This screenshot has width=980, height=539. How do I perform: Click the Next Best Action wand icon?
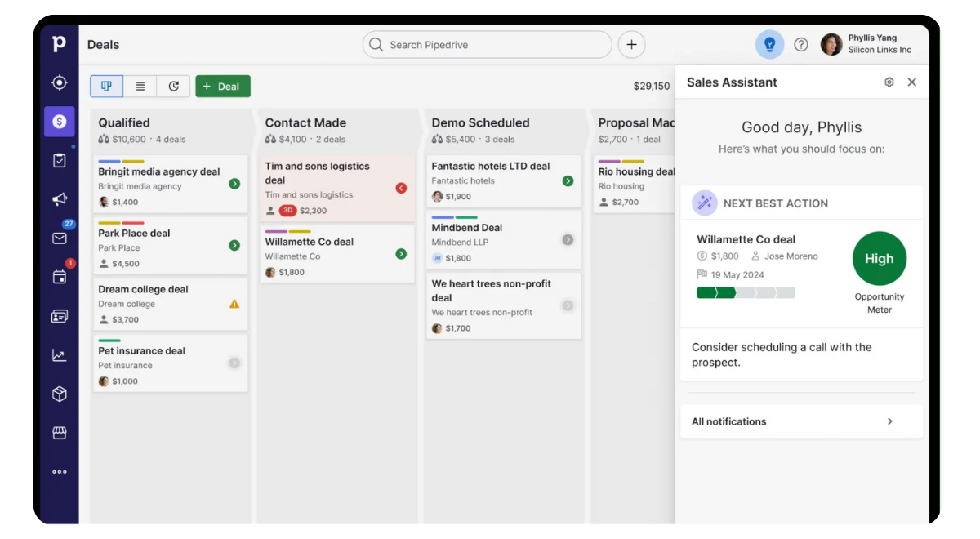point(704,203)
